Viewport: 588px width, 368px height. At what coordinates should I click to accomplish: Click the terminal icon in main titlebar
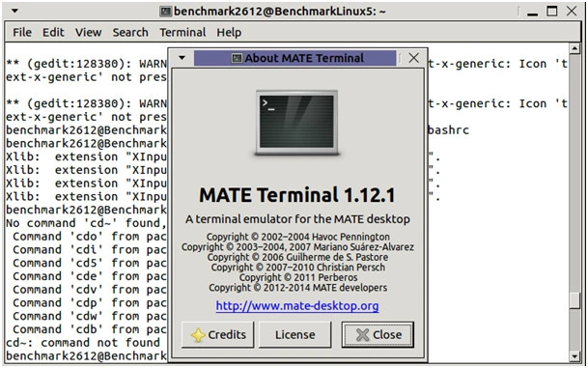coord(165,12)
